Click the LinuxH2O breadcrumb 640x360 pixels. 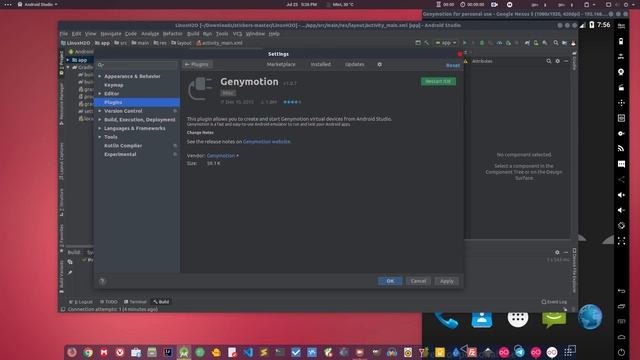76,43
